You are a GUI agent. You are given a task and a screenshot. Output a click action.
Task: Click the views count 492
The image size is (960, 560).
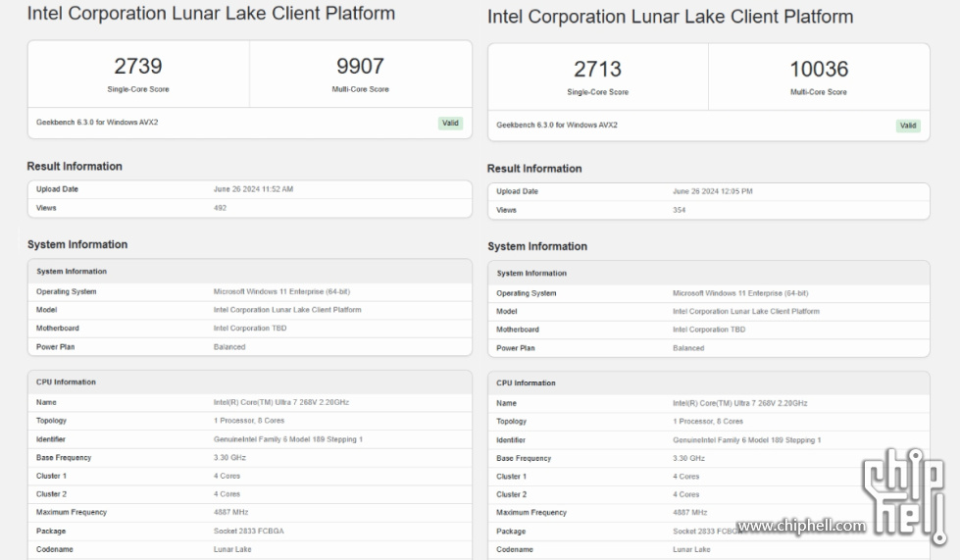click(220, 208)
